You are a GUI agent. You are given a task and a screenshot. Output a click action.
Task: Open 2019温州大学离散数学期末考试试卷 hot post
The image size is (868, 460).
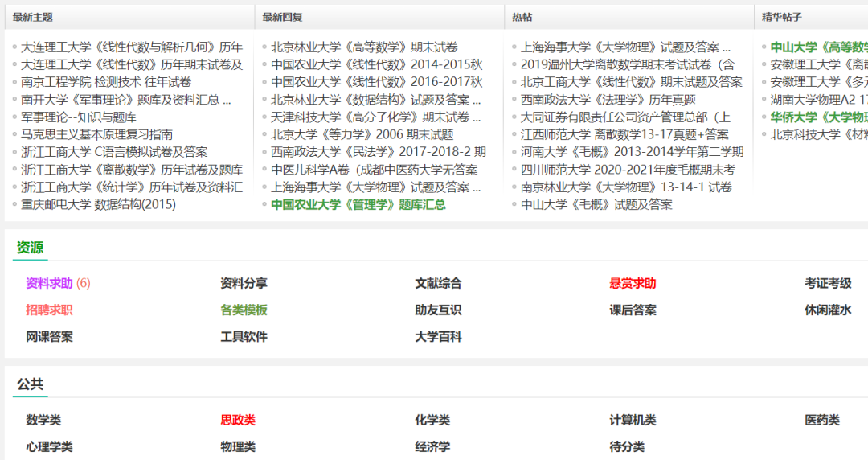tap(628, 64)
